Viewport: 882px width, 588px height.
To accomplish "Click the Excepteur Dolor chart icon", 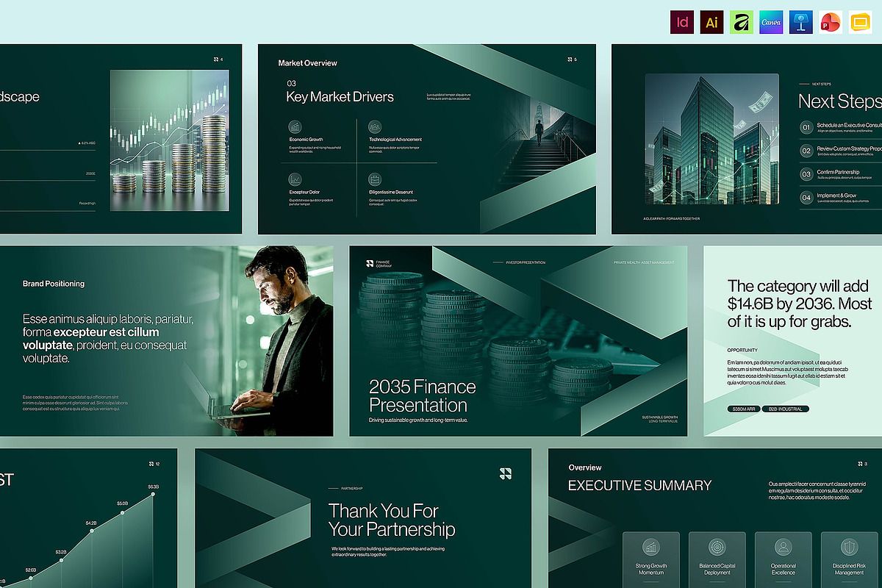I will coord(295,179).
